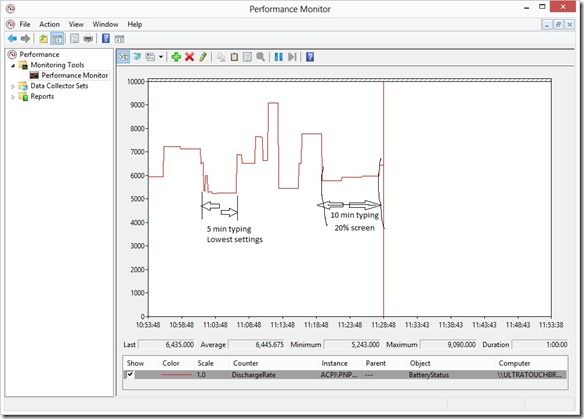Viewport: 584px width, 419px height.
Task: Click the inner MDI minimize button
Action: pyautogui.click(x=546, y=25)
